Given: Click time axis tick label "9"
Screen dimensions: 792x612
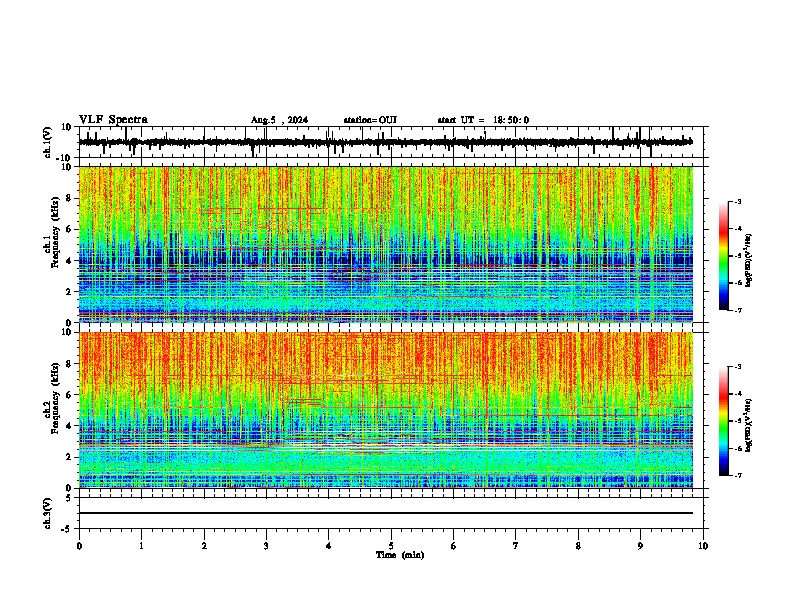Looking at the screenshot, I should click(640, 546).
